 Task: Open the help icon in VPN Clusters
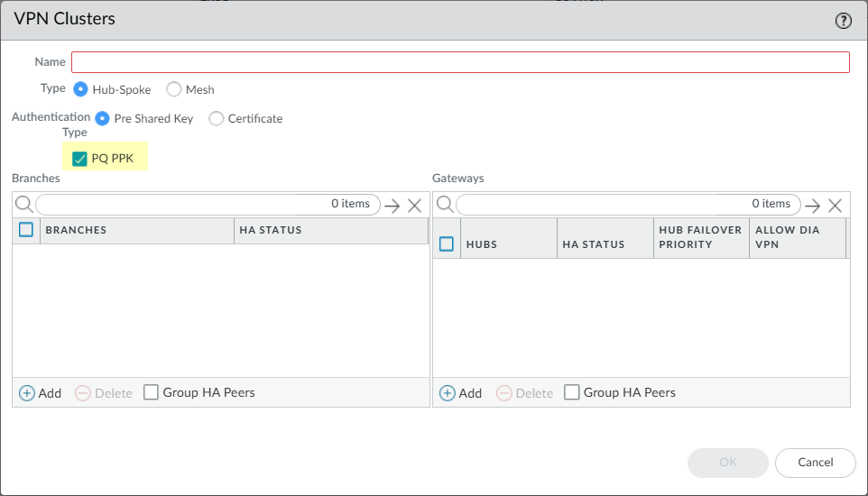[844, 21]
